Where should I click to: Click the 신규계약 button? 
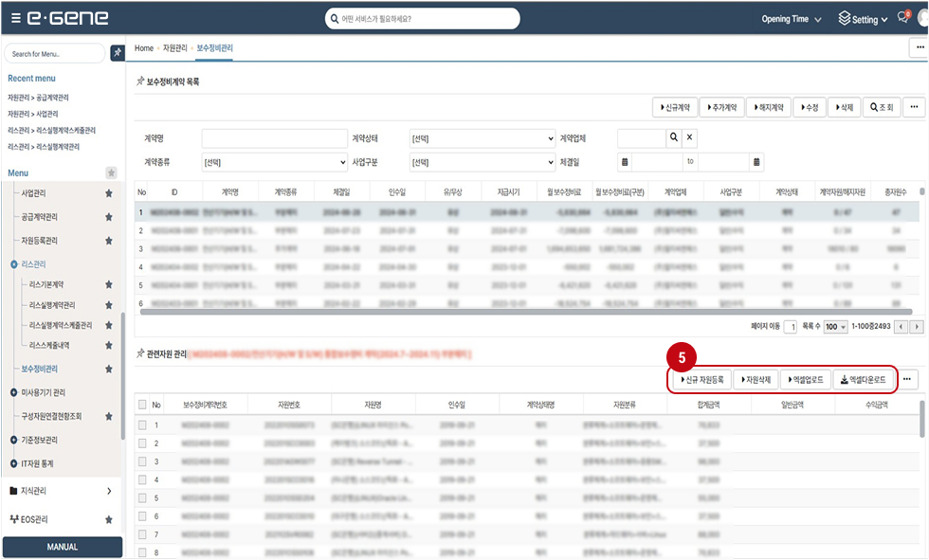click(x=677, y=108)
